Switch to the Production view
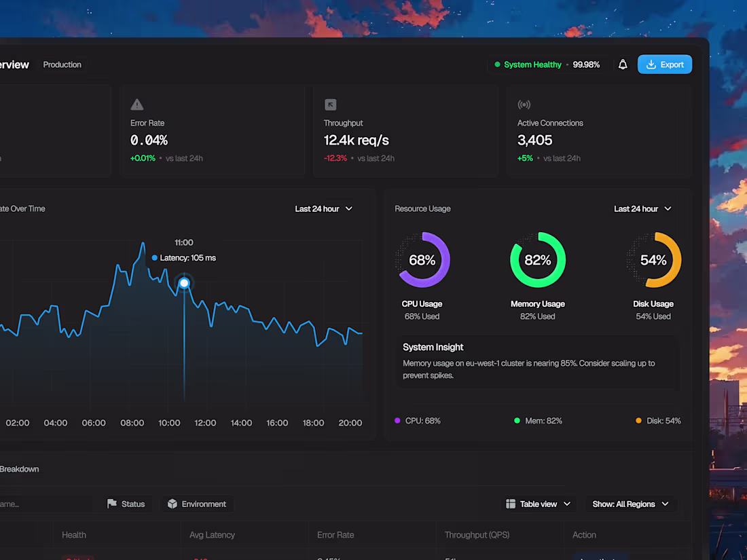 pos(62,64)
